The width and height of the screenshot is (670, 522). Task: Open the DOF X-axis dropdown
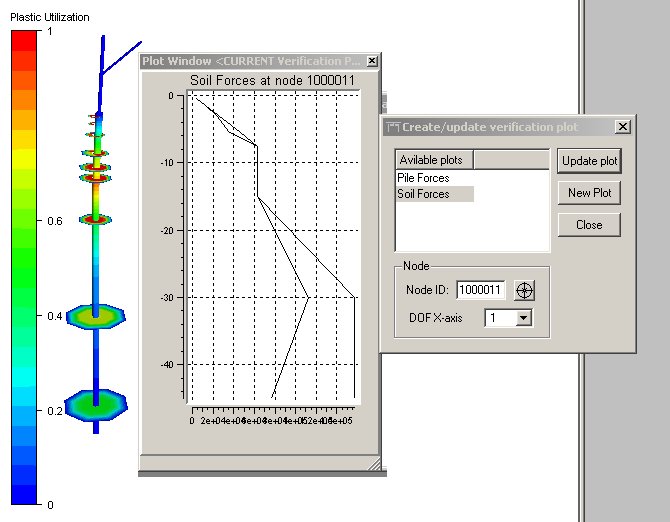pyautogui.click(x=523, y=318)
